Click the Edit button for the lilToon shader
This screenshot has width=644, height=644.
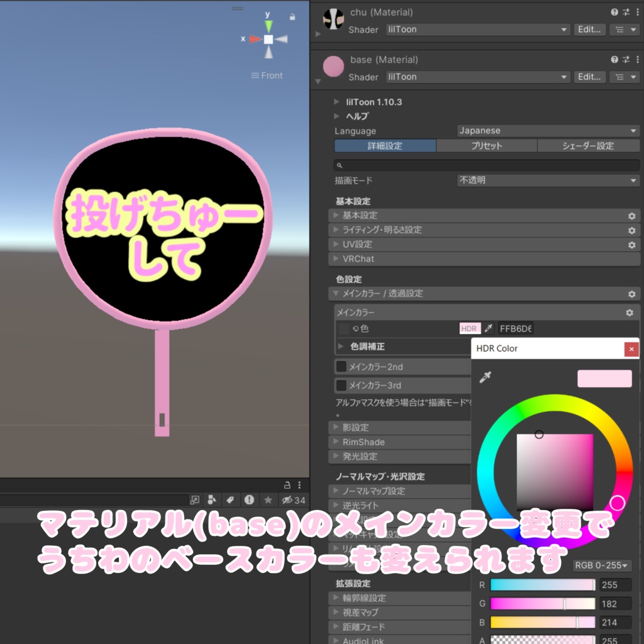[x=589, y=77]
